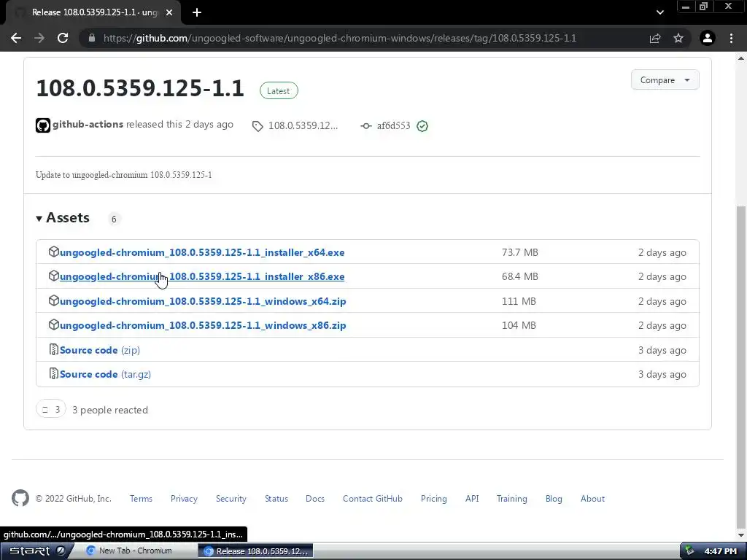Click the system tray icon near clock
The image size is (747, 560).
pyautogui.click(x=689, y=551)
